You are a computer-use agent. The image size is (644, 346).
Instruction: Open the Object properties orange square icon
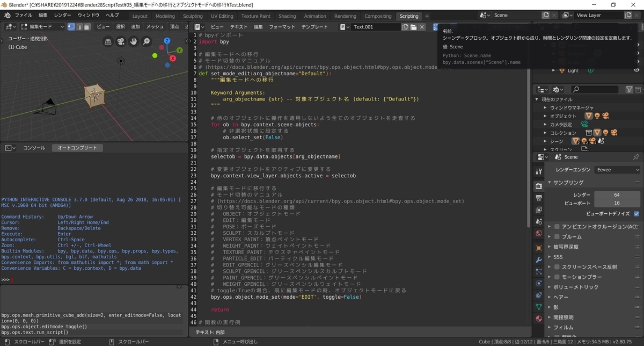[x=539, y=248]
